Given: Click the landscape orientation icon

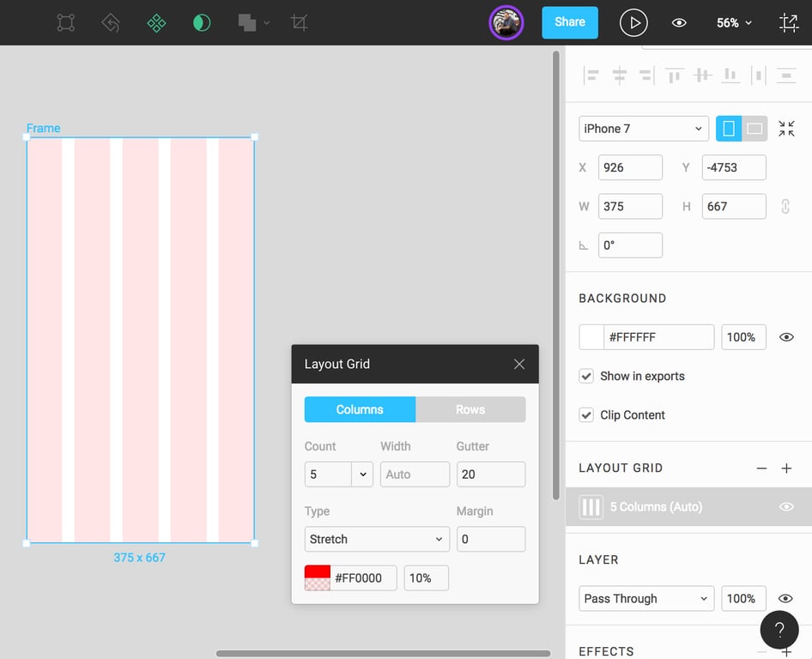Looking at the screenshot, I should [754, 129].
